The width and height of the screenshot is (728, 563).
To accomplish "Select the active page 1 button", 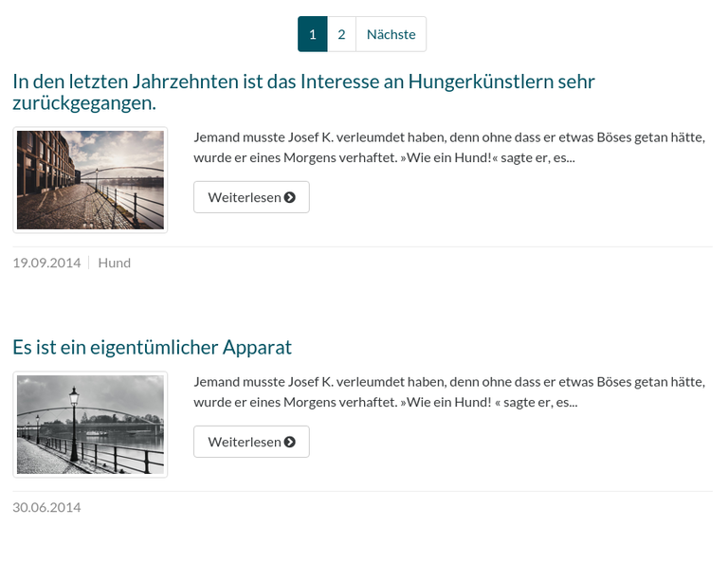I will tap(313, 34).
